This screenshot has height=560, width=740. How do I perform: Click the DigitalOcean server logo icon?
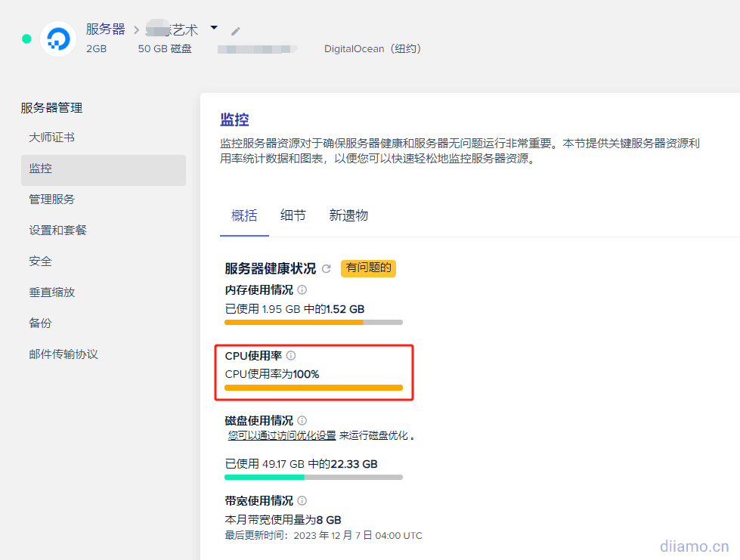point(58,39)
